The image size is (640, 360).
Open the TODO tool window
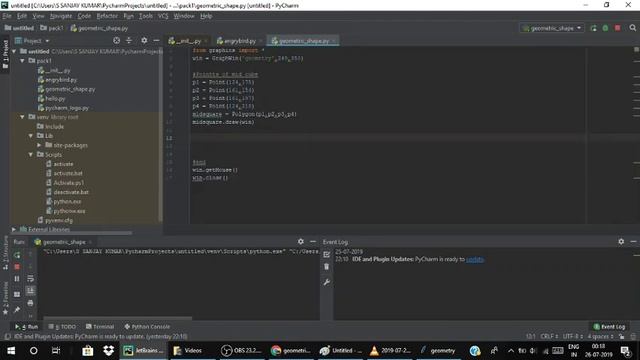pos(62,327)
